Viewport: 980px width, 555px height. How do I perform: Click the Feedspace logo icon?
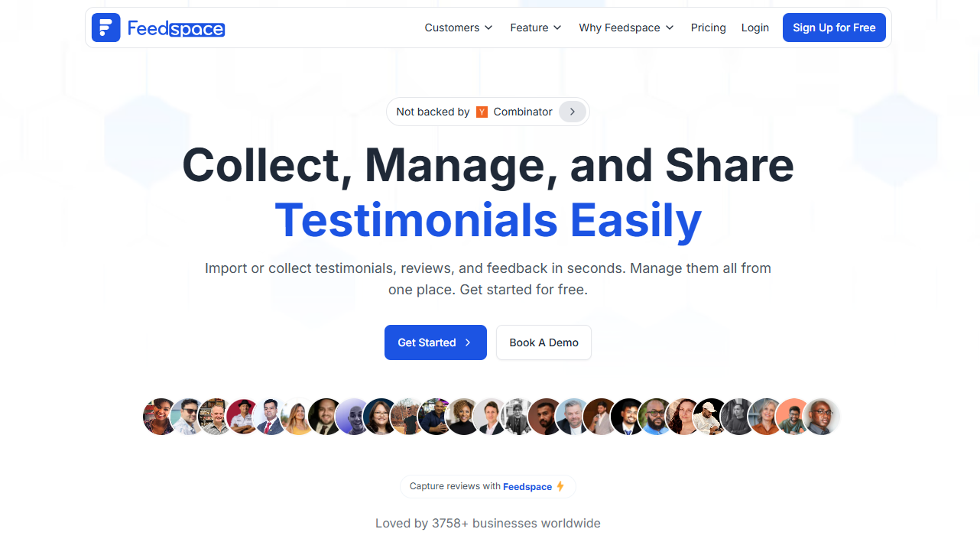click(105, 28)
